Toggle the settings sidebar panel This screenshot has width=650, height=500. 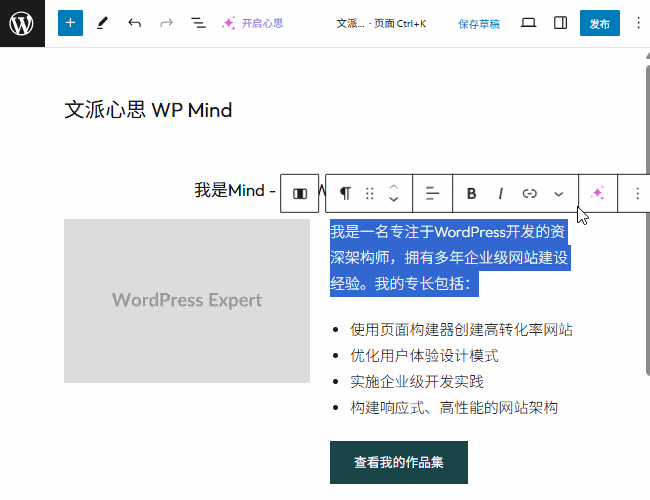(x=560, y=23)
